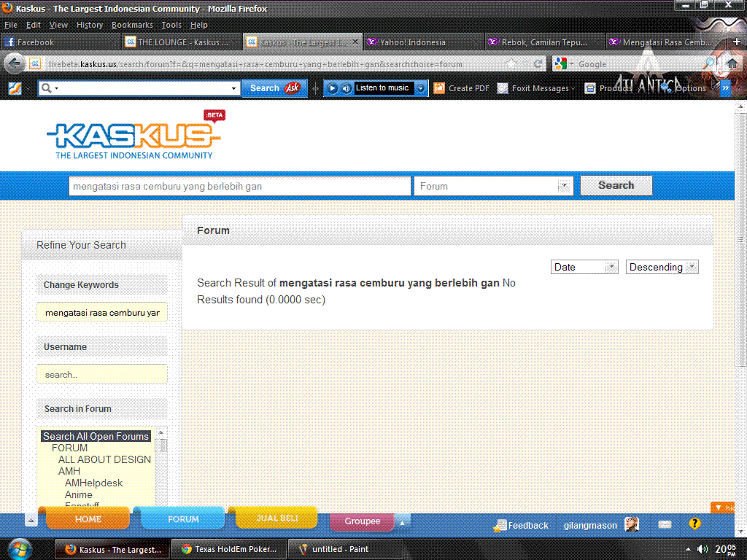
Task: Open the Descending order dropdown
Action: (662, 267)
